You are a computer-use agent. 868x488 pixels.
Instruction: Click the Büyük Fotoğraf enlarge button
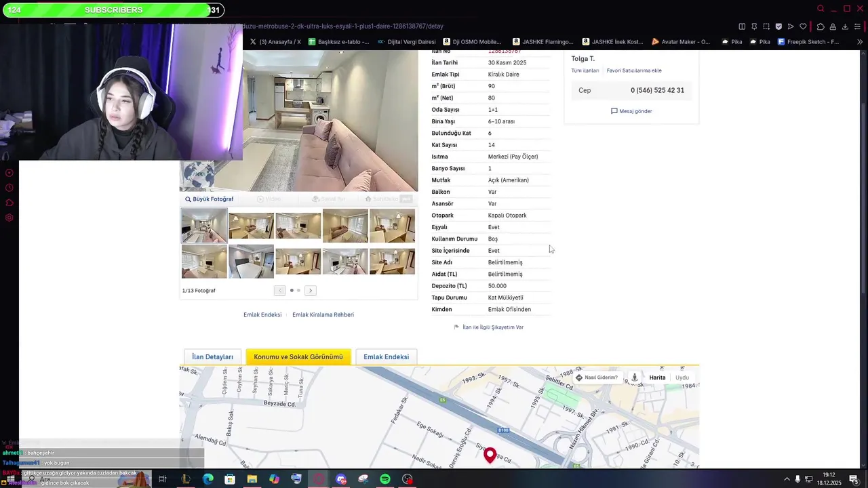click(210, 199)
